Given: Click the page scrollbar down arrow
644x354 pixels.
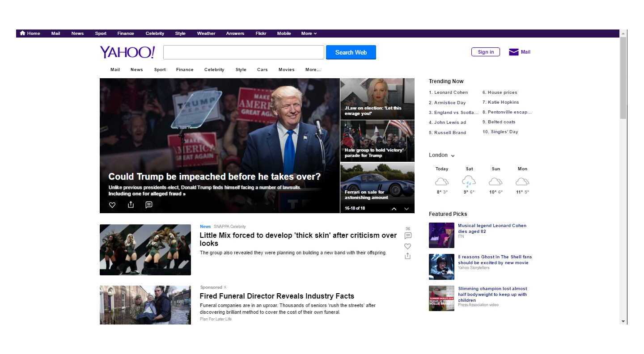Looking at the screenshot, I should click(x=623, y=321).
